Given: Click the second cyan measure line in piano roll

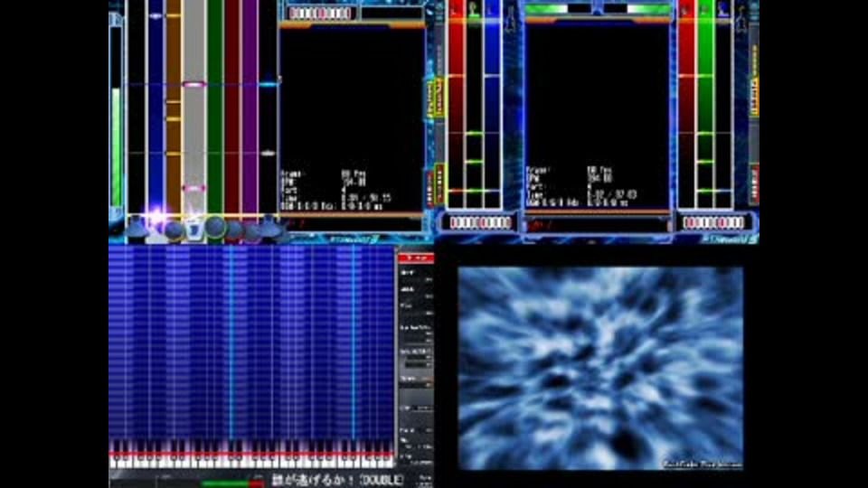Looking at the screenshot, I should click(x=354, y=342).
